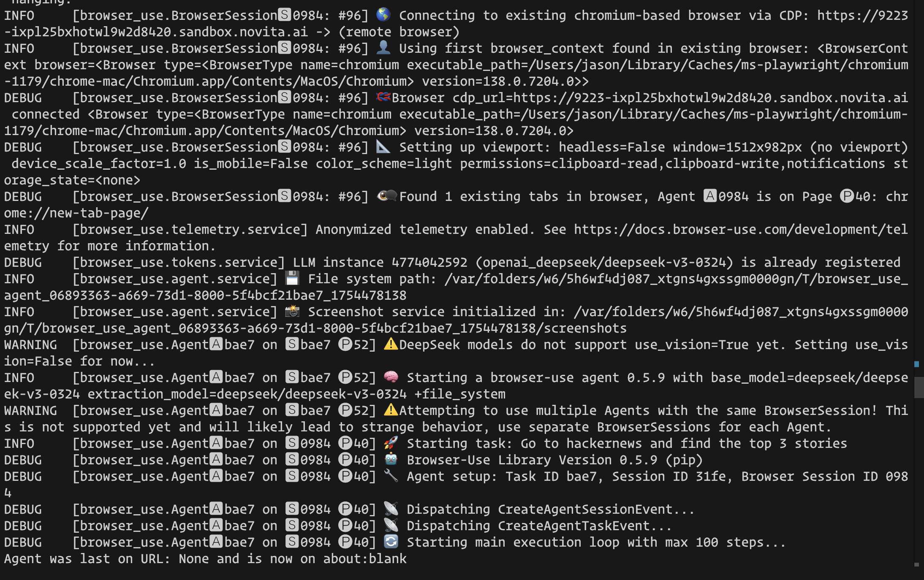
Task: Click the triangle ruler emoji before Setting up viewport
Action: click(383, 146)
